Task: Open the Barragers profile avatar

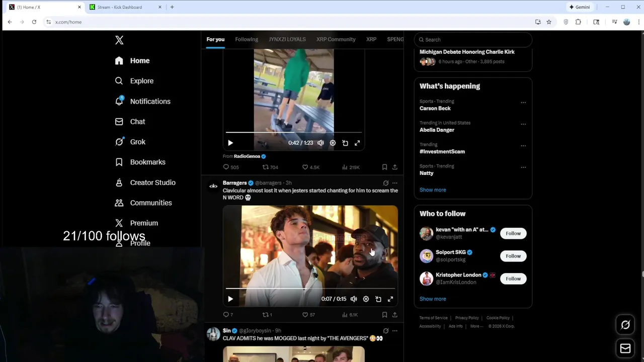Action: point(213,186)
